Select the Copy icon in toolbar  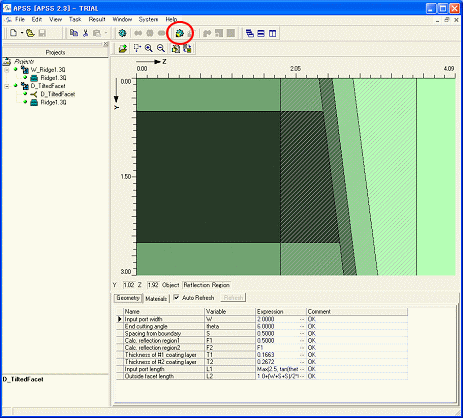[x=74, y=33]
